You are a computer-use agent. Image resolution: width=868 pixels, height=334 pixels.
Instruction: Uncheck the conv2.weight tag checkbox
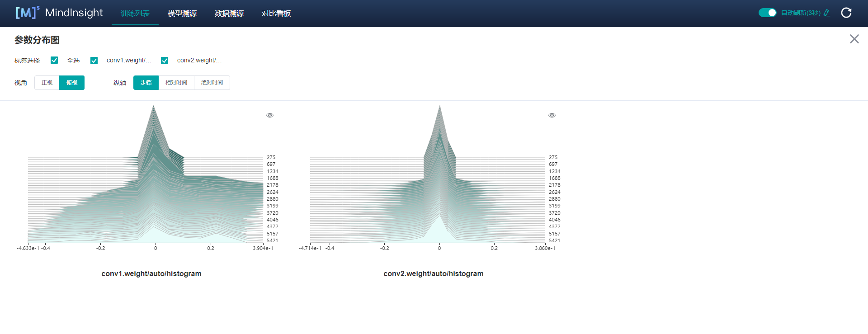[x=165, y=60]
